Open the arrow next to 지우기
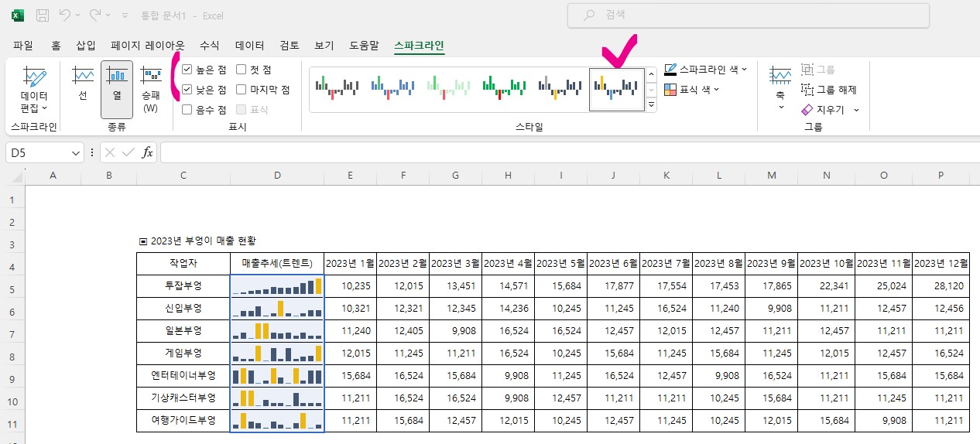This screenshot has width=980, height=444. (x=856, y=110)
